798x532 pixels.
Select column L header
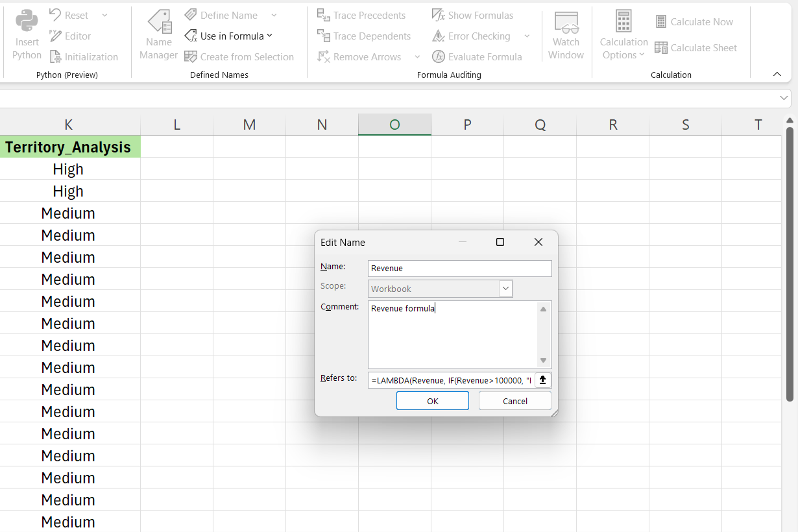pos(176,125)
